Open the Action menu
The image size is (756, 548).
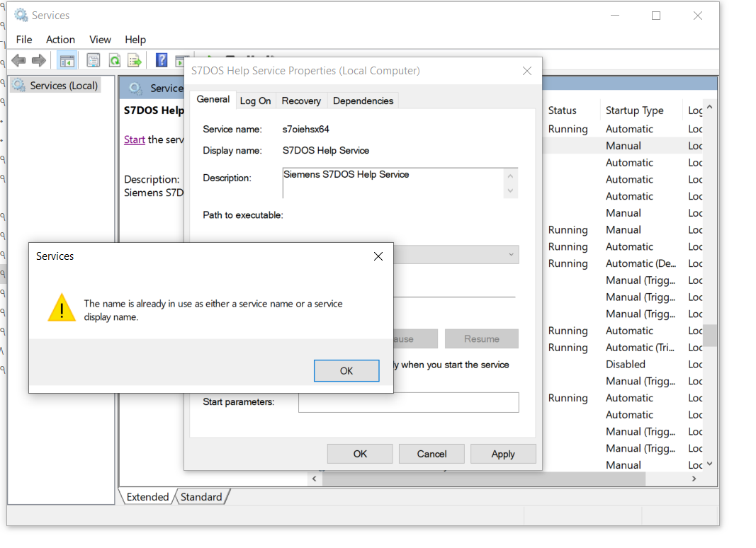tap(60, 40)
